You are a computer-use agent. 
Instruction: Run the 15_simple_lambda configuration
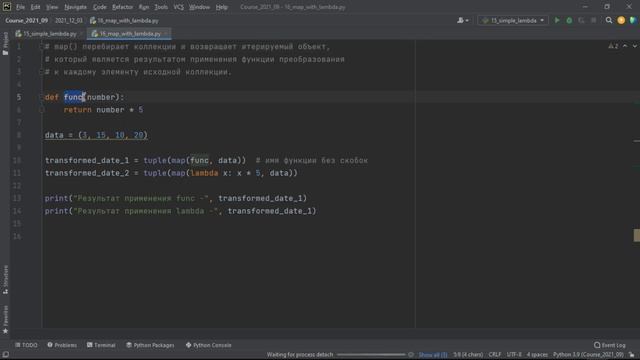point(557,20)
